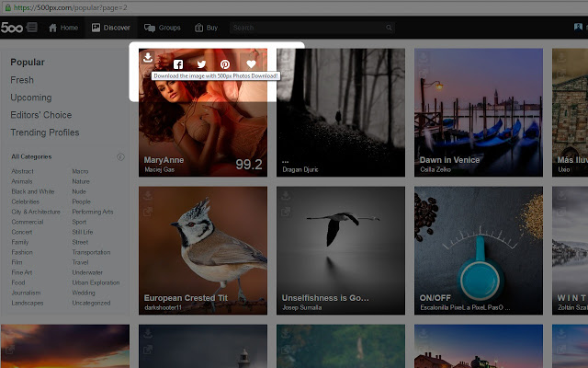Open the Black and White category

click(33, 191)
